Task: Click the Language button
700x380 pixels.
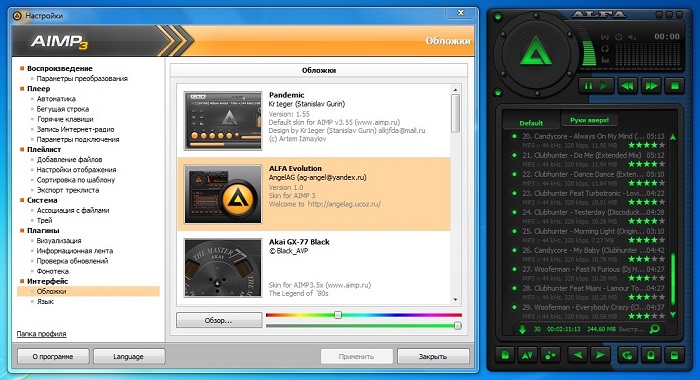Action: pos(129,356)
